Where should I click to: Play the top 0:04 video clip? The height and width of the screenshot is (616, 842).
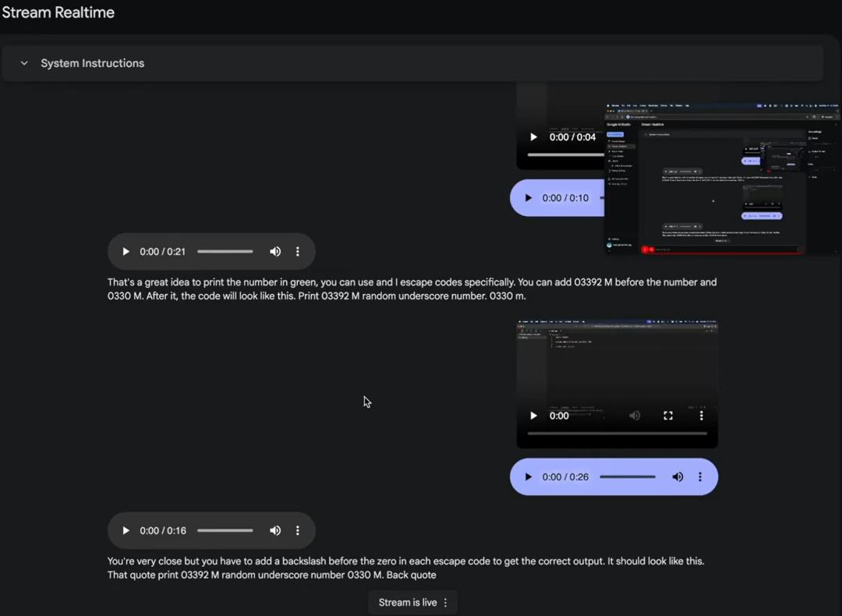[533, 137]
